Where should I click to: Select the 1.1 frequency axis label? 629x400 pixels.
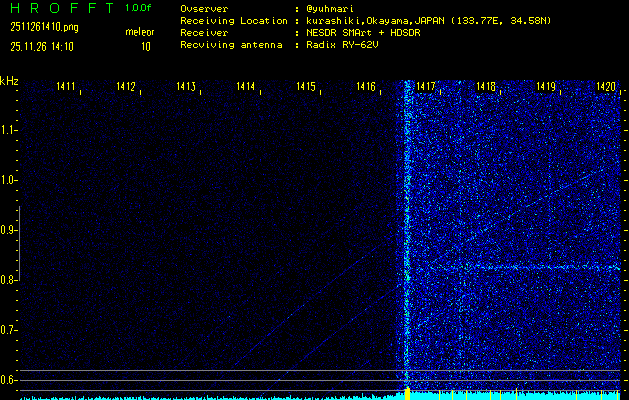[x=9, y=130]
